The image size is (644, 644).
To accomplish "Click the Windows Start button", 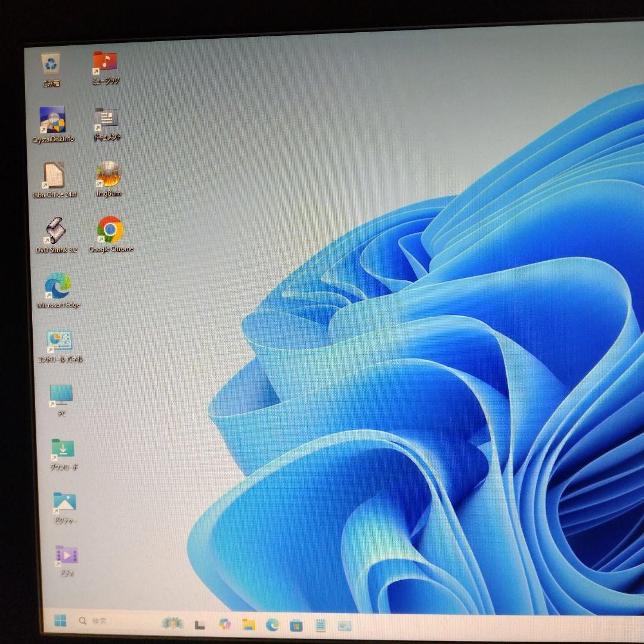I will 60,621.
